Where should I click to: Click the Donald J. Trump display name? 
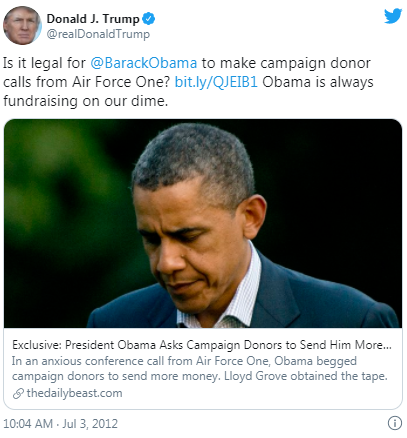click(93, 19)
